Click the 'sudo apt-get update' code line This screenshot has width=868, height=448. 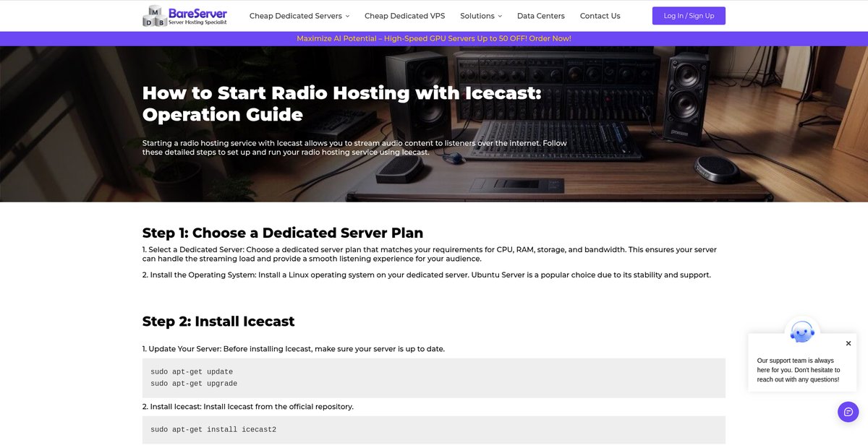pos(192,371)
